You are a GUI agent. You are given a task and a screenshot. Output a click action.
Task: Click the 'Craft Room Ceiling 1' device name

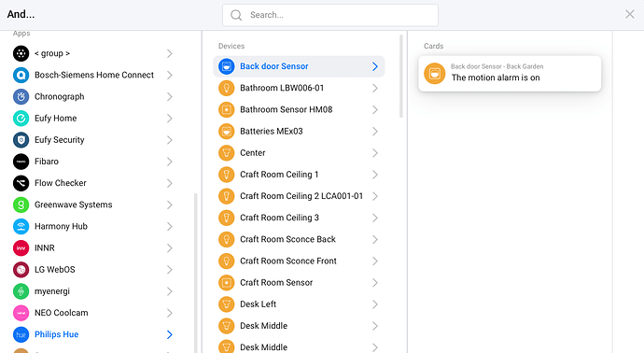(279, 175)
